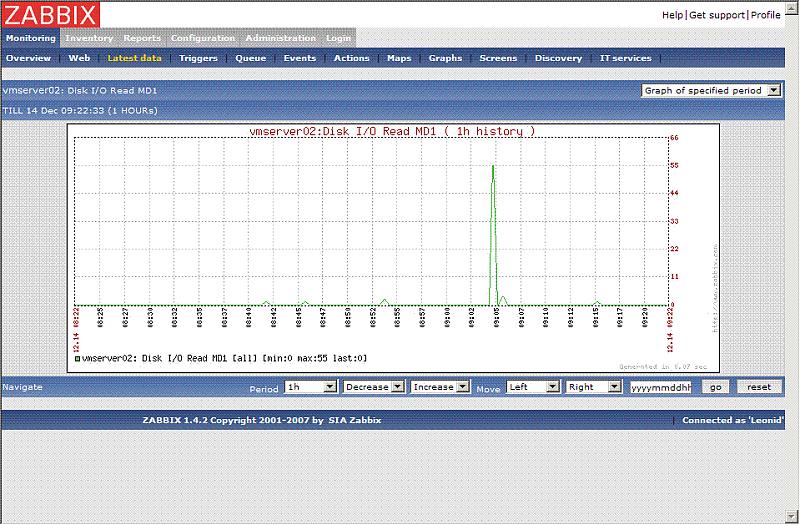Expand Graph of specified period dropdown
Screen dimensions: 800x525
pos(711,90)
